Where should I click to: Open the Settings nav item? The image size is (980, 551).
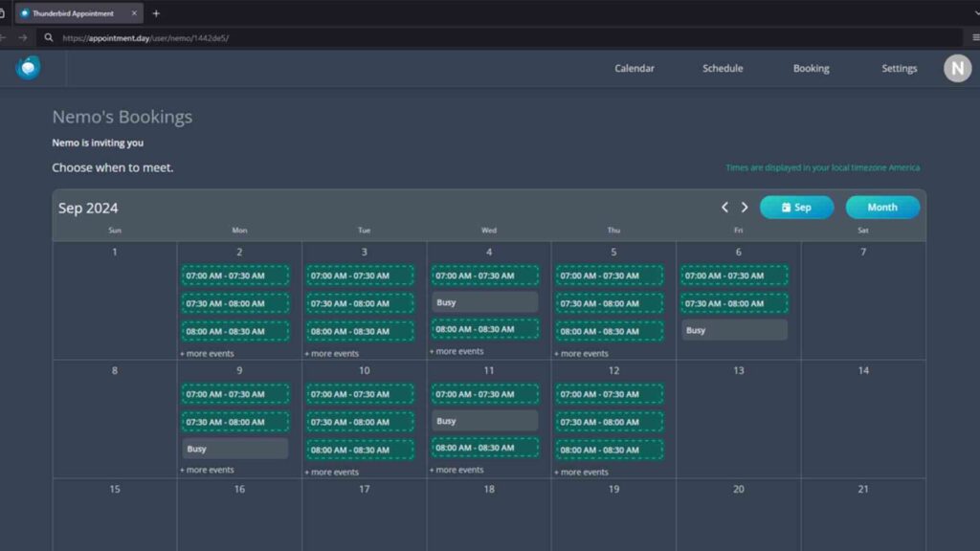(900, 68)
